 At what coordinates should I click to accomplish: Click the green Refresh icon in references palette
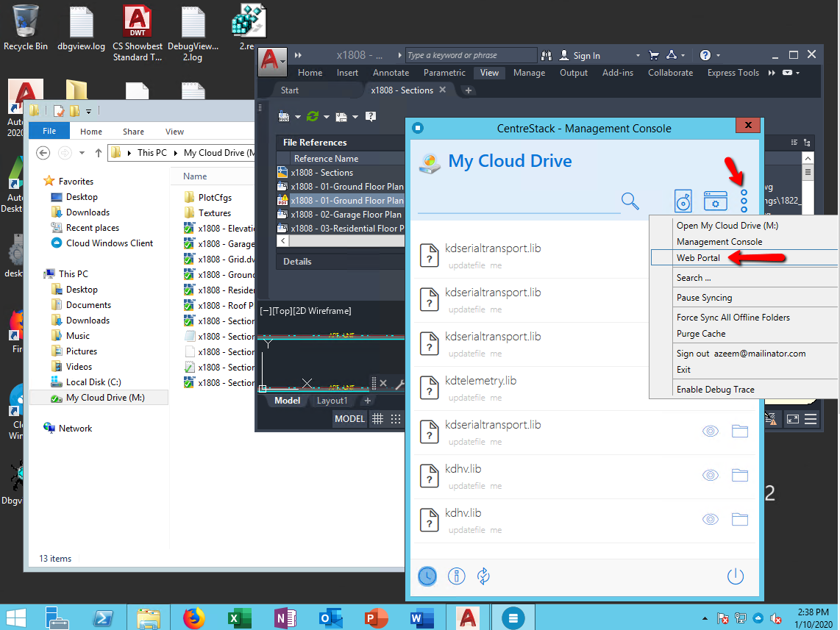[313, 116]
